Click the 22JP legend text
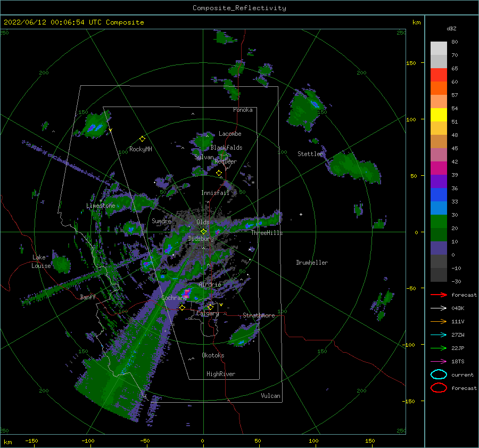 [458, 348]
